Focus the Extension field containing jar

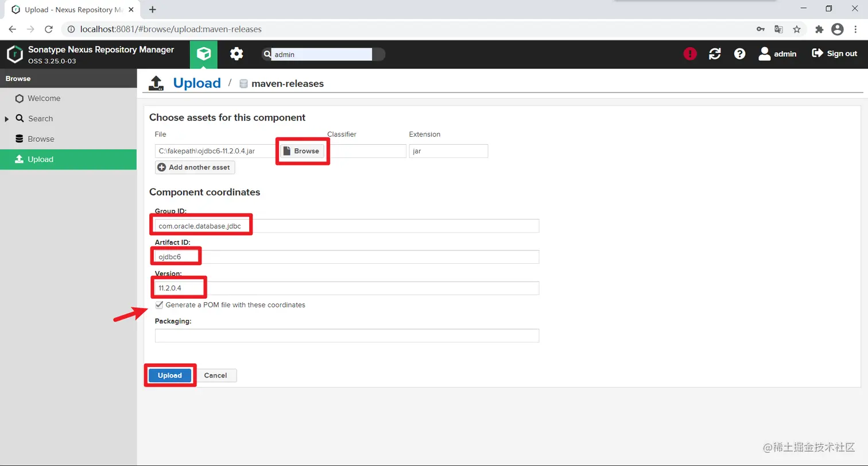pos(448,151)
